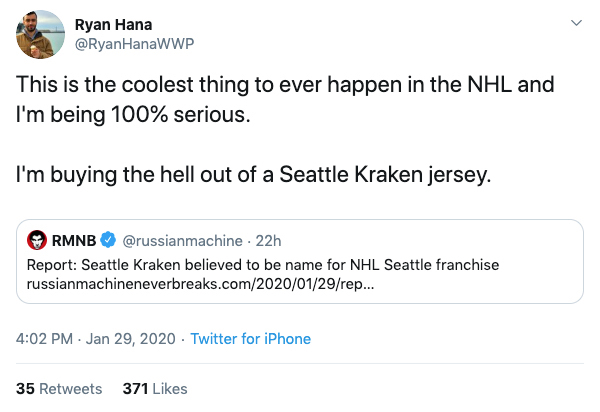The height and width of the screenshot is (412, 600).
Task: Select the RMNB account name
Action: pyautogui.click(x=76, y=240)
